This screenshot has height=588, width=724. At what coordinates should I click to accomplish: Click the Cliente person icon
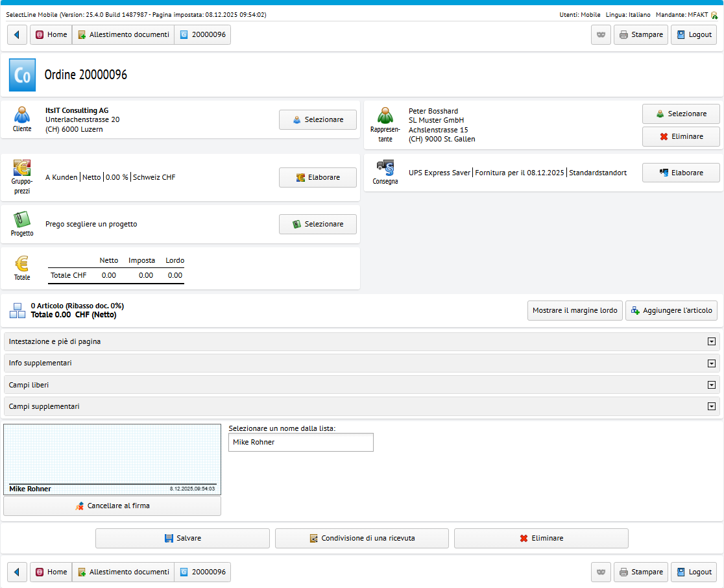click(22, 115)
